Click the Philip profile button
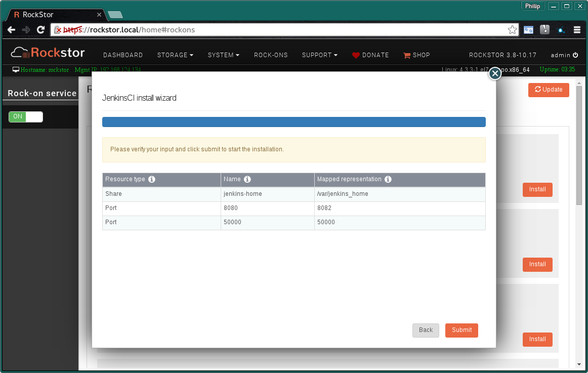The height and width of the screenshot is (373, 588). tap(532, 6)
